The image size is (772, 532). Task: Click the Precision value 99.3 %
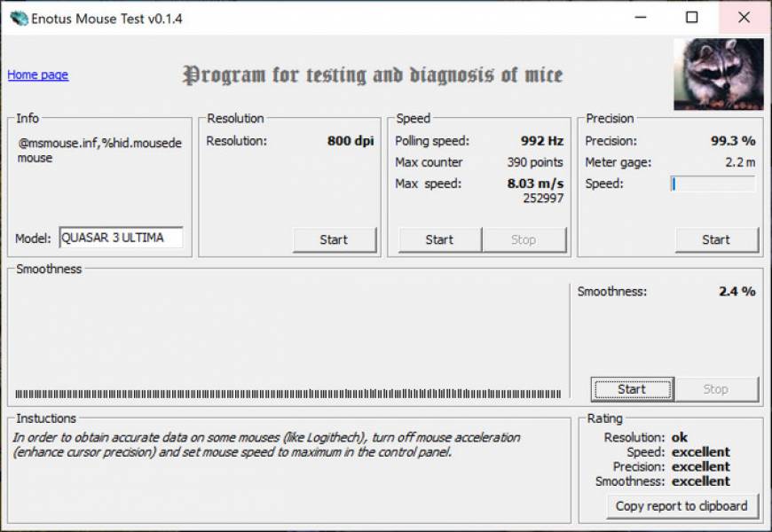735,141
